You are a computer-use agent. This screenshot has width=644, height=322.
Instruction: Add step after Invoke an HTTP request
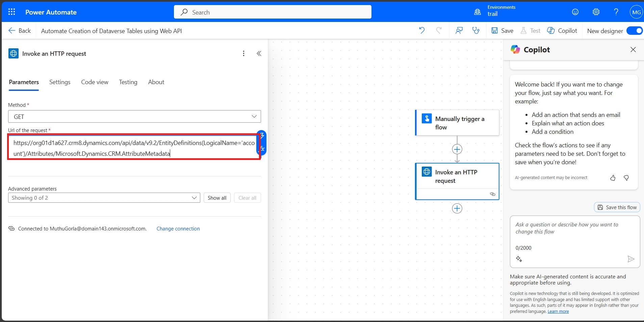pyautogui.click(x=457, y=208)
